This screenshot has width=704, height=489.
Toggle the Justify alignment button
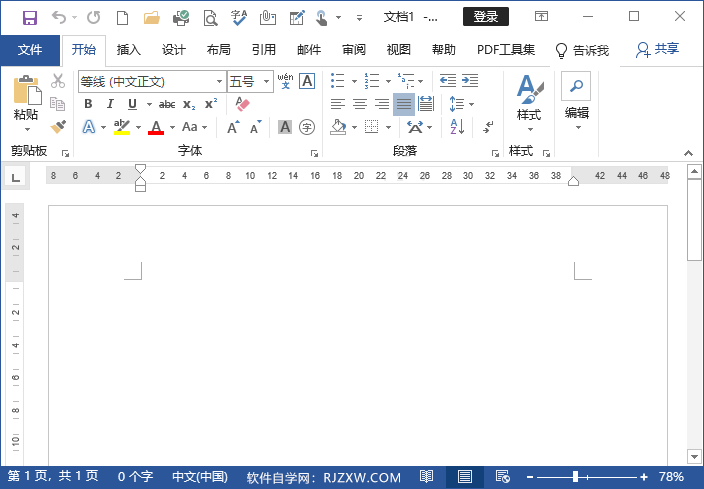403,104
